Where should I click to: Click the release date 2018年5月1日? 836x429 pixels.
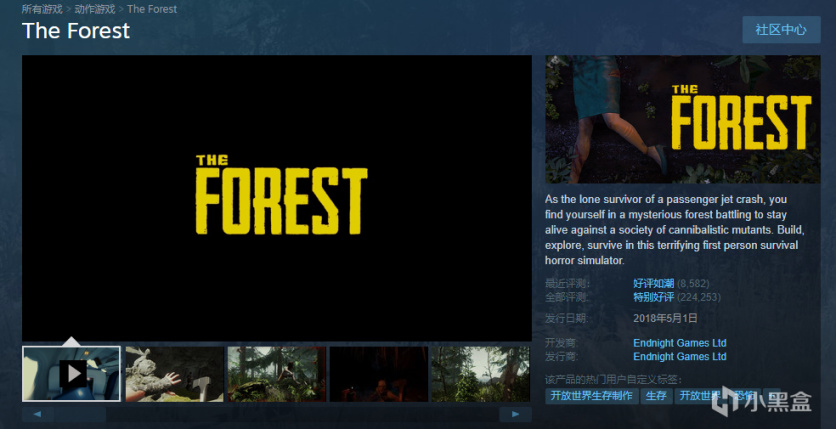(665, 318)
